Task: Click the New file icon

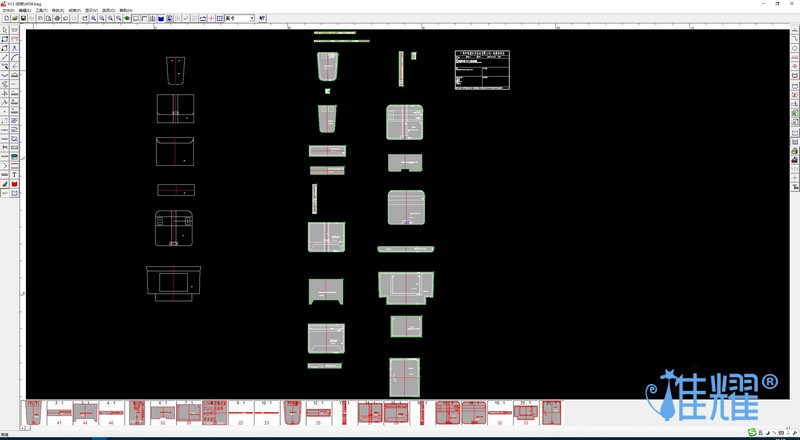Action: [6, 18]
